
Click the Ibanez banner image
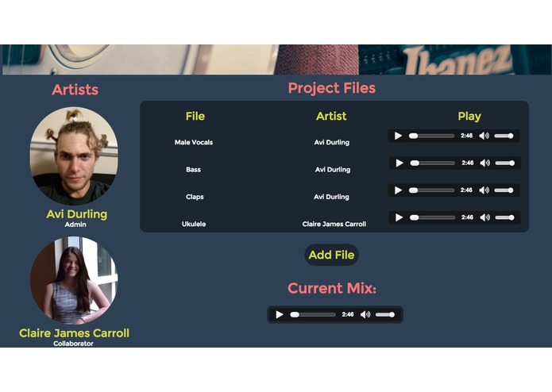[276, 60]
